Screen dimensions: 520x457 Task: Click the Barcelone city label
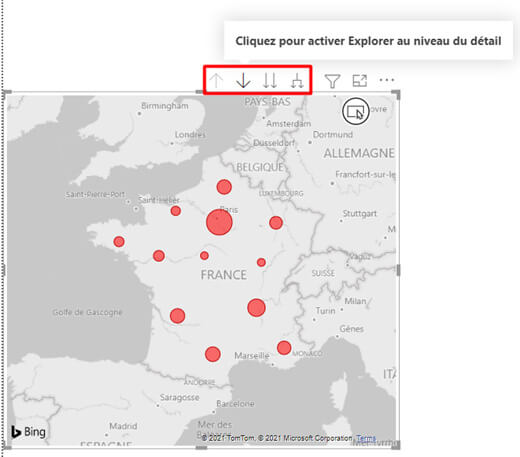pyautogui.click(x=235, y=404)
